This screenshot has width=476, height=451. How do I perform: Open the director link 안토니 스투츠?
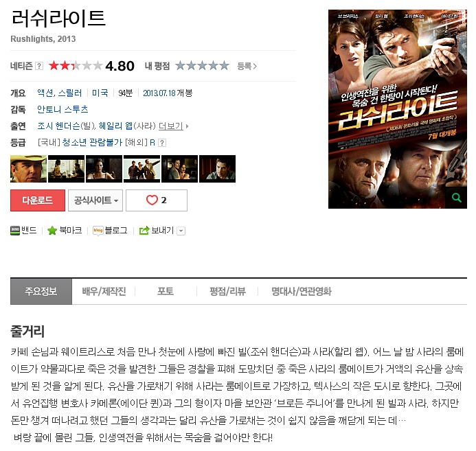coord(63,109)
